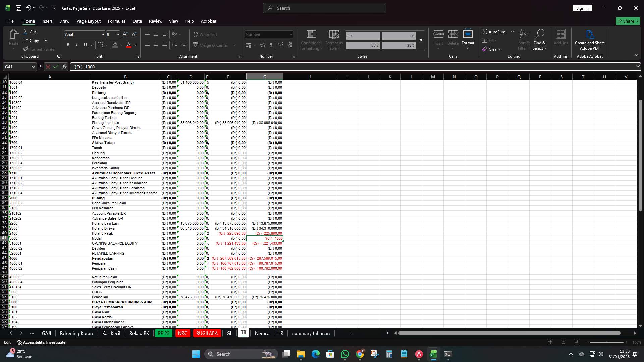644x362 pixels.
Task: Apply Percent Style formatting
Action: click(x=262, y=45)
